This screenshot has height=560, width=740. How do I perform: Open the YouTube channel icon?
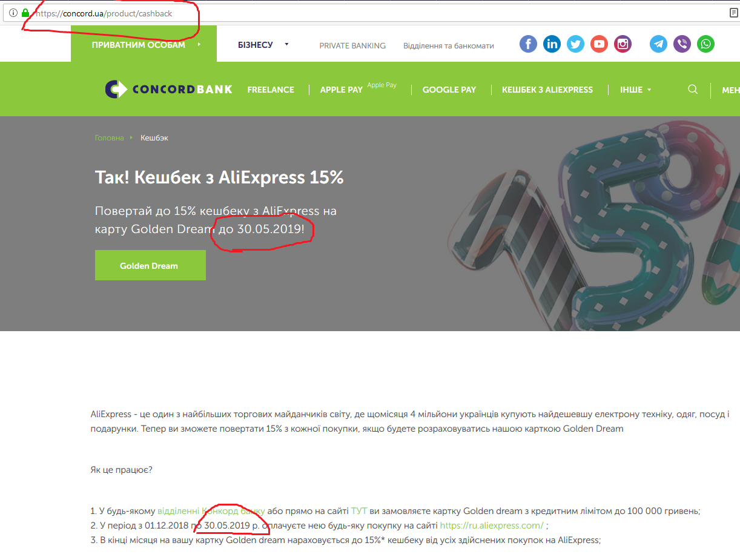[599, 44]
